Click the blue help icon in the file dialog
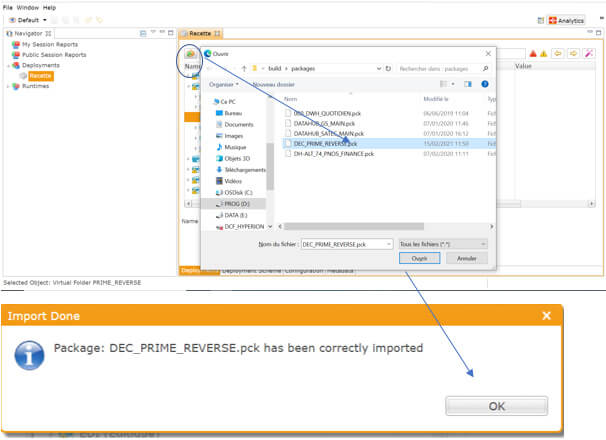Screen dimensions: 606x440 [x=485, y=84]
